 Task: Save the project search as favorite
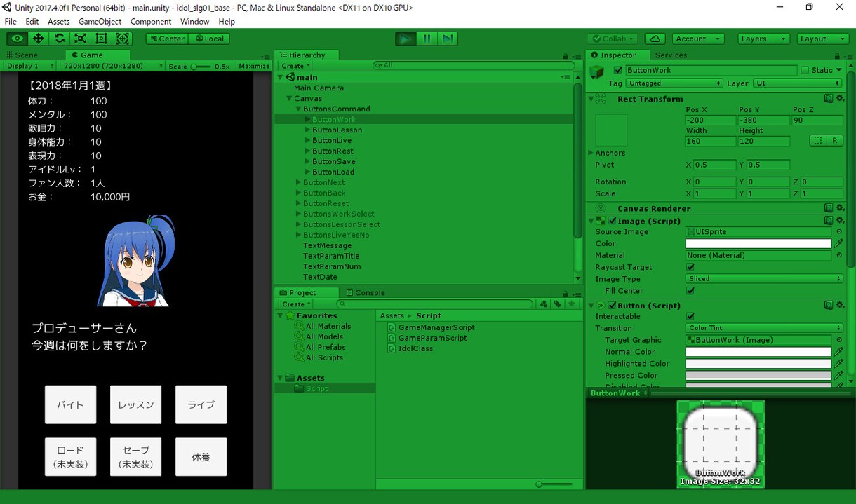pyautogui.click(x=572, y=304)
